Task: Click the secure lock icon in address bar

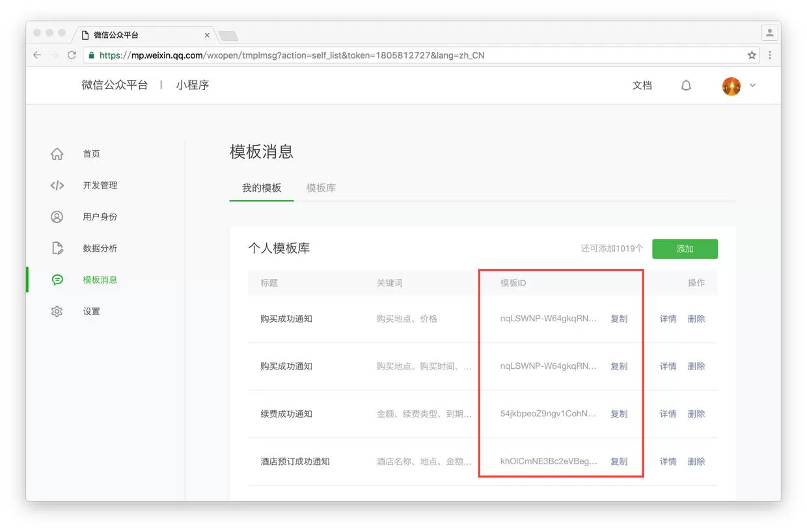Action: [91, 55]
